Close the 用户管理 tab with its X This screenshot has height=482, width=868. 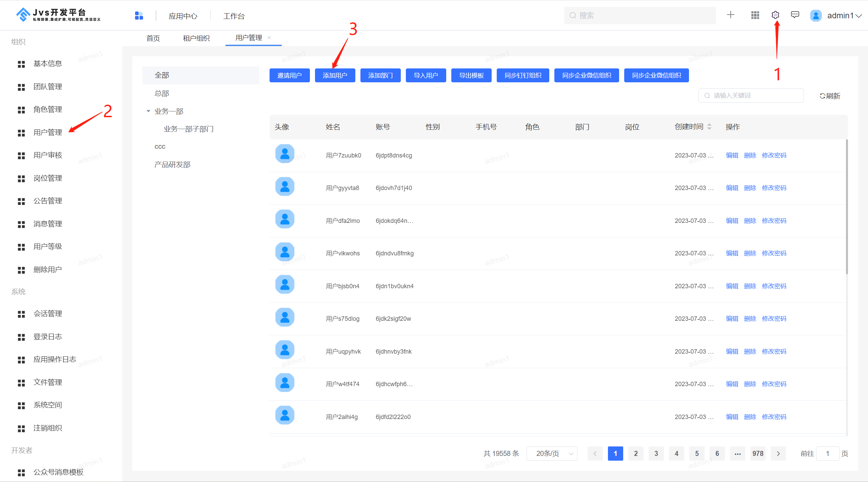pyautogui.click(x=269, y=38)
